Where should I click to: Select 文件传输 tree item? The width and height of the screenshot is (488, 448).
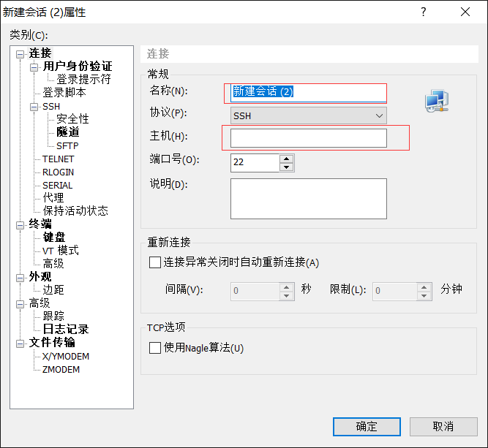tap(52, 342)
